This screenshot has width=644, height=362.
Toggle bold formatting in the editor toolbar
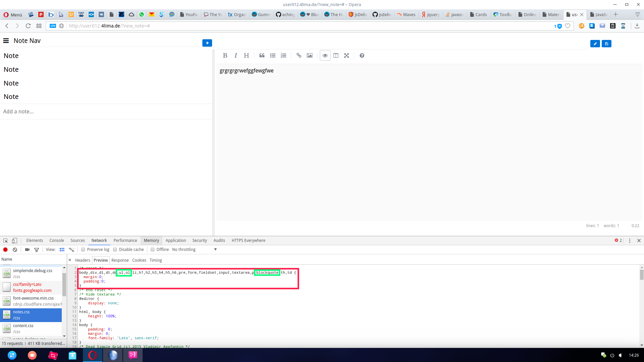tap(225, 56)
